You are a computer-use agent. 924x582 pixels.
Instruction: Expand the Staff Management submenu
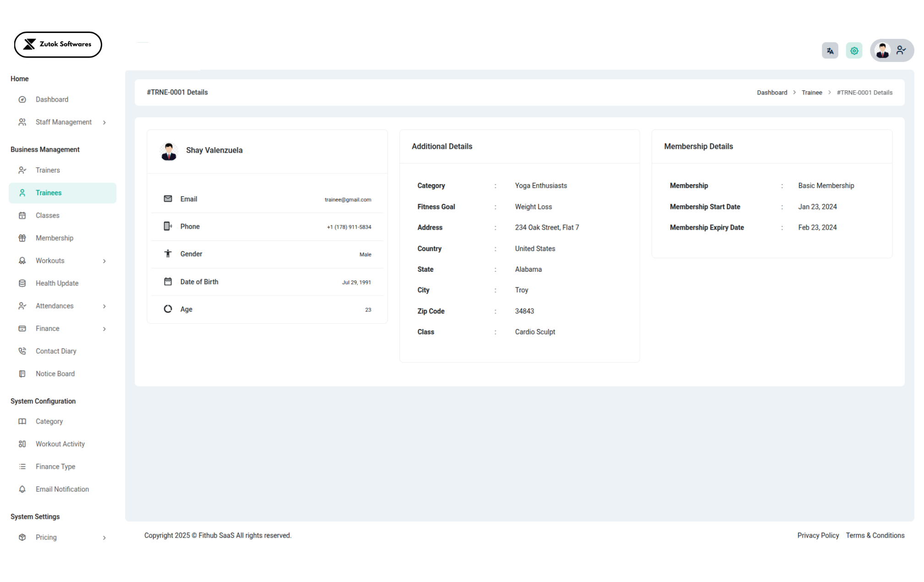tap(104, 122)
